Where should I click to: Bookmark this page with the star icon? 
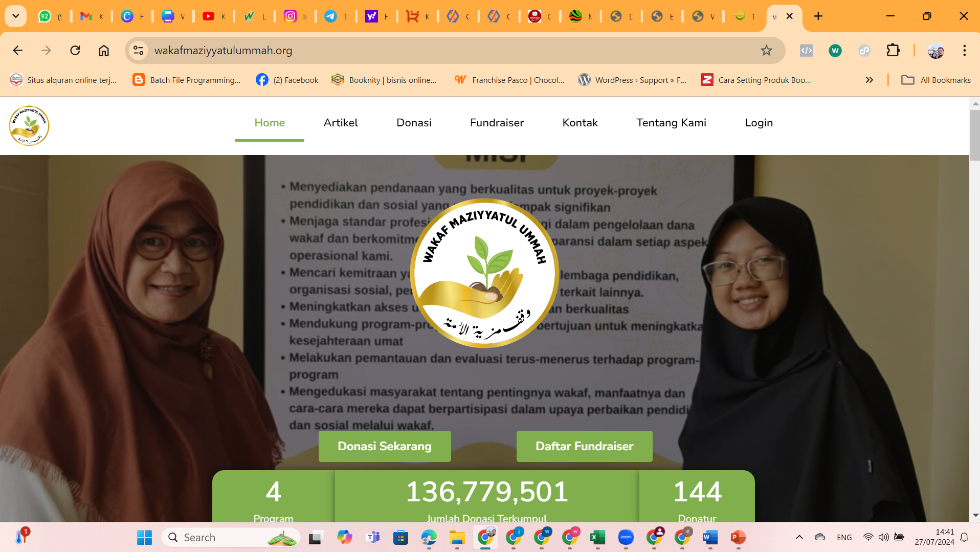point(766,50)
